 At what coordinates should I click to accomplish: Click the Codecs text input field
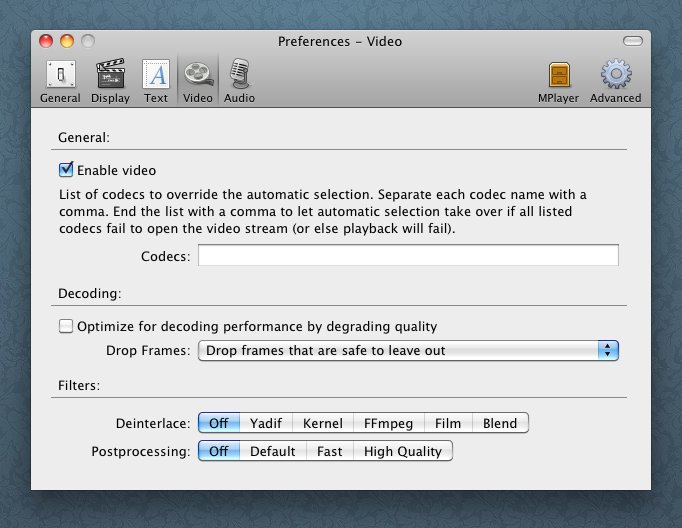point(408,256)
